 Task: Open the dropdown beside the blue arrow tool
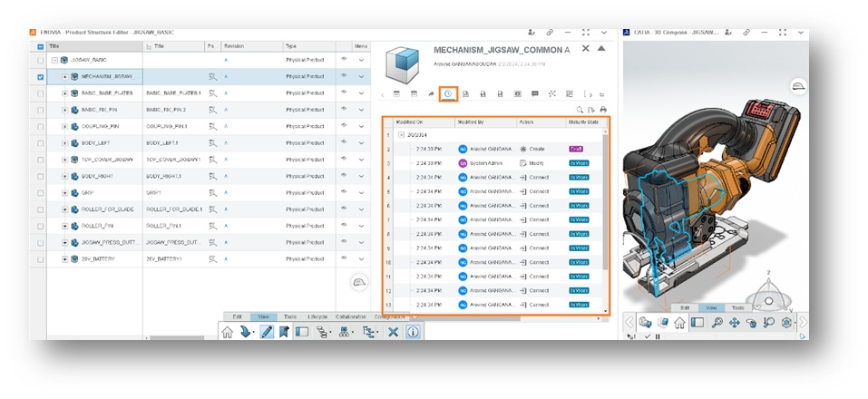(x=254, y=333)
